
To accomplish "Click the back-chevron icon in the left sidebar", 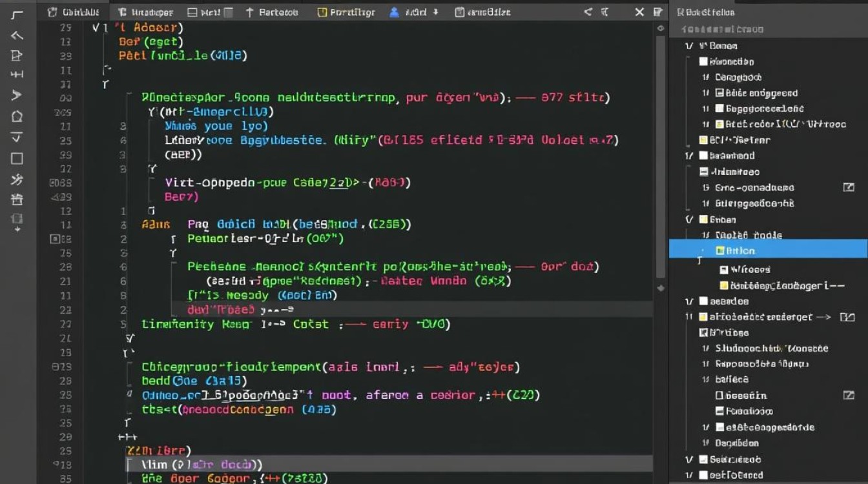I will (17, 35).
